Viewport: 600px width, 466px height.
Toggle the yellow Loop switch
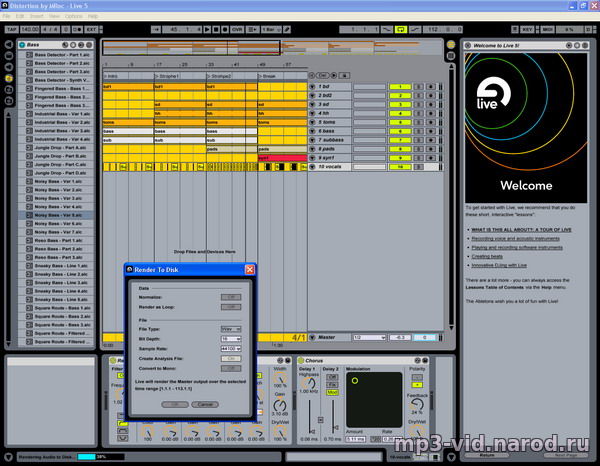(x=401, y=29)
